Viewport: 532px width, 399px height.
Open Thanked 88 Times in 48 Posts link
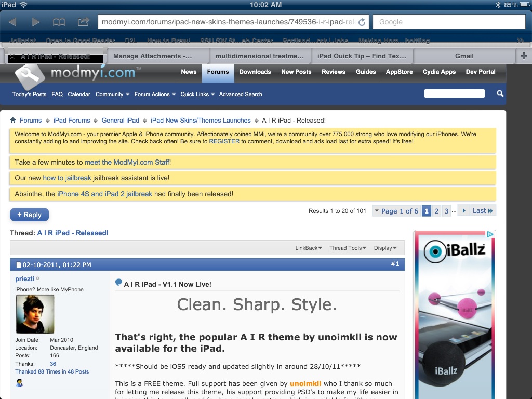(x=52, y=372)
